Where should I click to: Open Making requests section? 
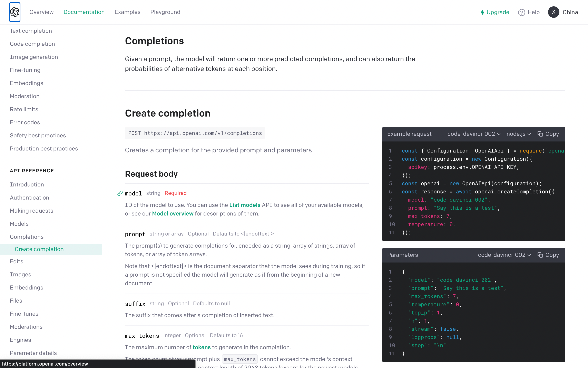click(31, 211)
